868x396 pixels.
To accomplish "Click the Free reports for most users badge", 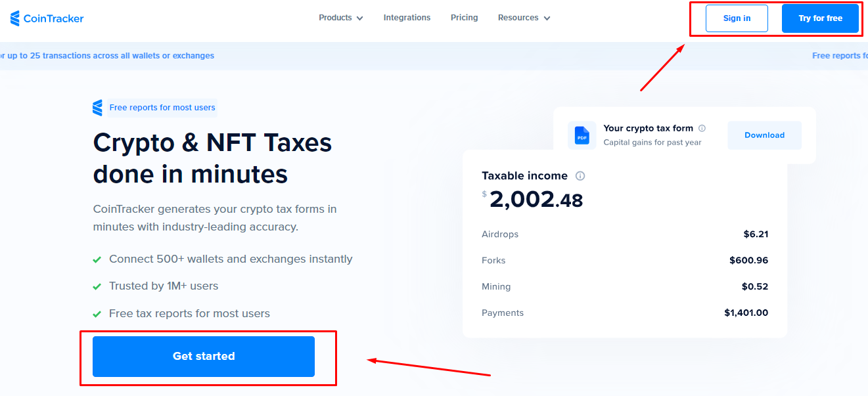I will click(x=162, y=108).
